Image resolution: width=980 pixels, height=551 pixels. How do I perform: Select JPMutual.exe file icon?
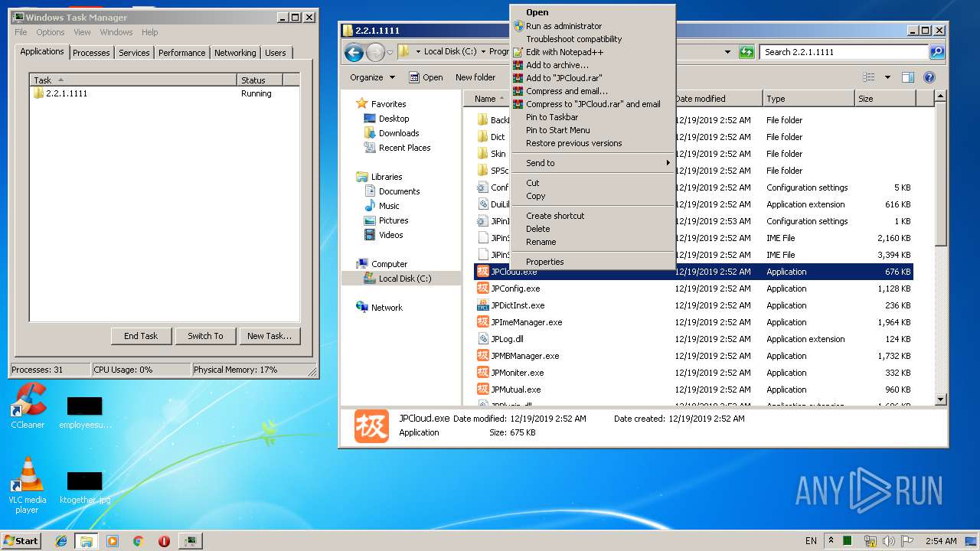point(482,390)
